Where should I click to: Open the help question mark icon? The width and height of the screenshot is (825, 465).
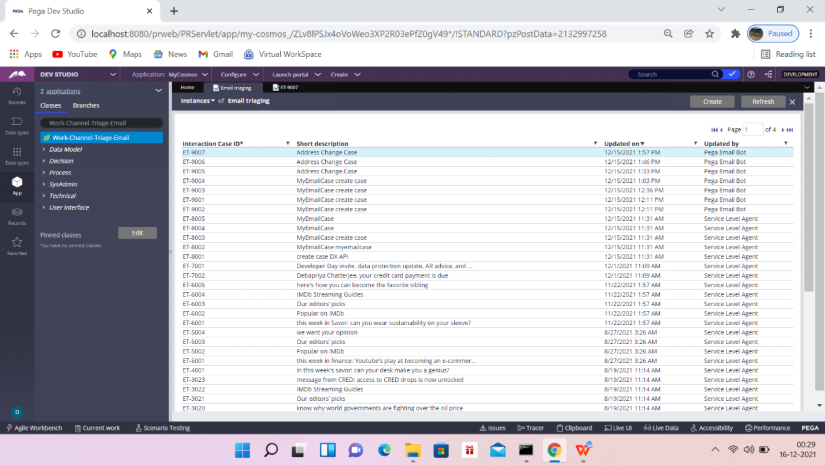click(751, 75)
